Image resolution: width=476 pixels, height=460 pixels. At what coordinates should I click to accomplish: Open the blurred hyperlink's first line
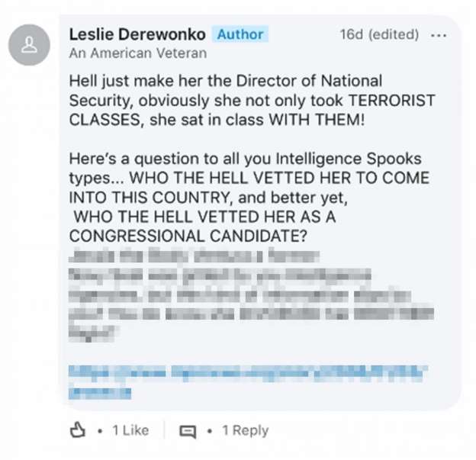pyautogui.click(x=252, y=373)
